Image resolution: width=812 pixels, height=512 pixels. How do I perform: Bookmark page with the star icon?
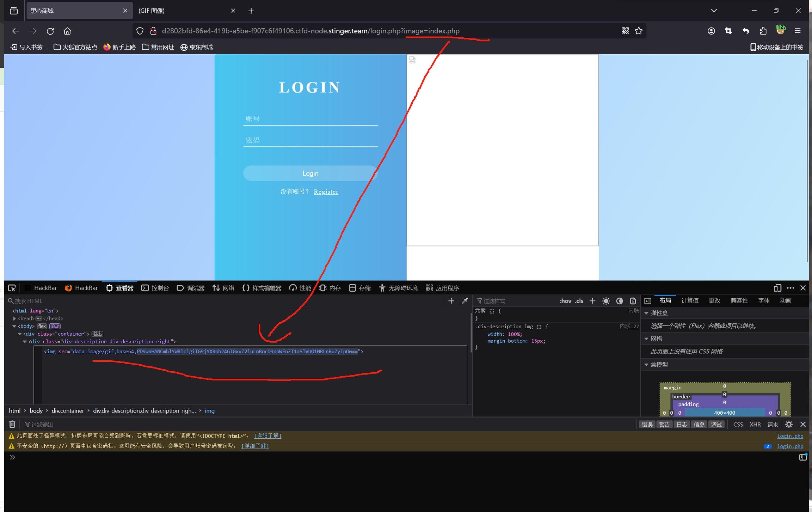(x=639, y=31)
